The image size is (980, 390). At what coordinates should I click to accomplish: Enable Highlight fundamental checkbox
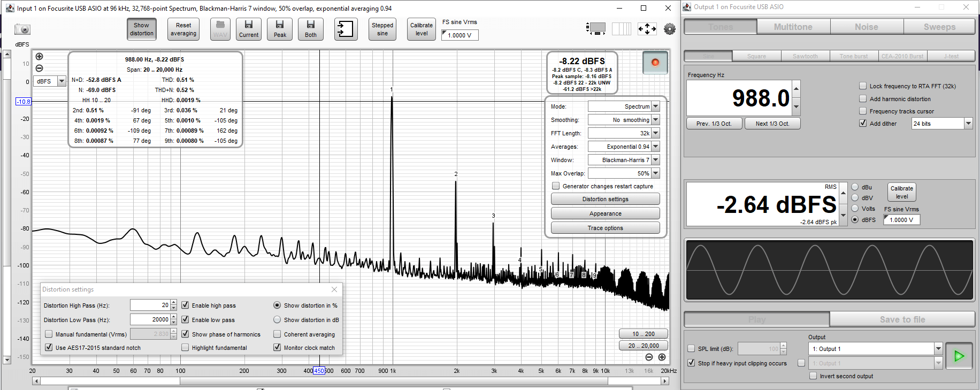pyautogui.click(x=185, y=347)
